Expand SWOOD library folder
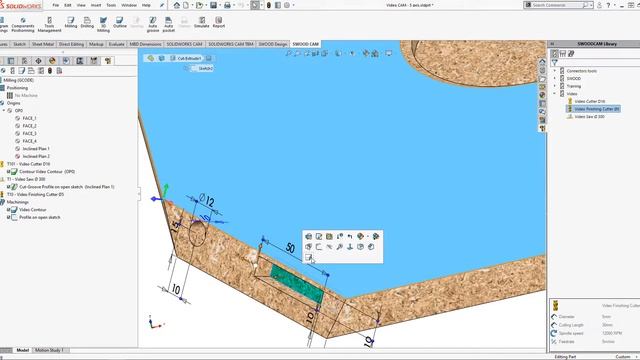640x360 pixels. point(555,78)
